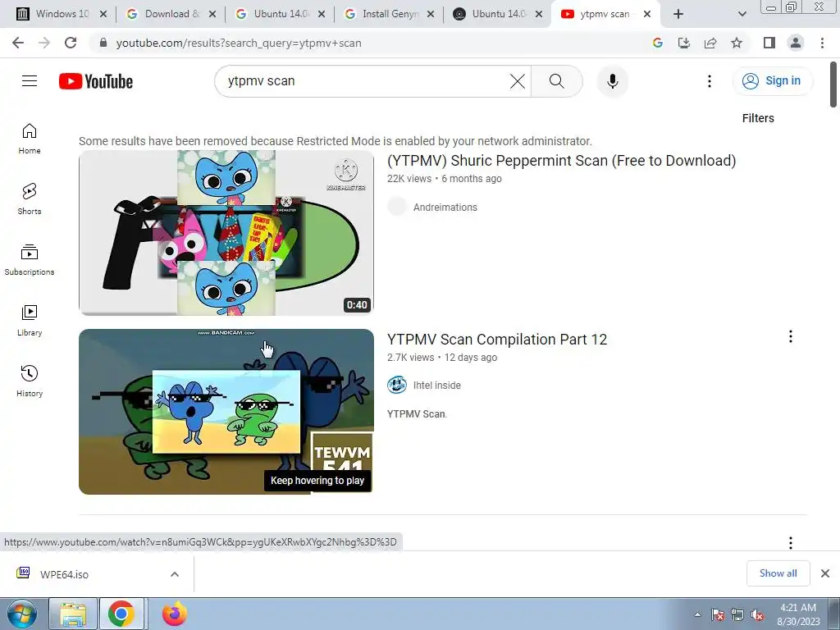Start voice search with the microphone

tap(612, 81)
